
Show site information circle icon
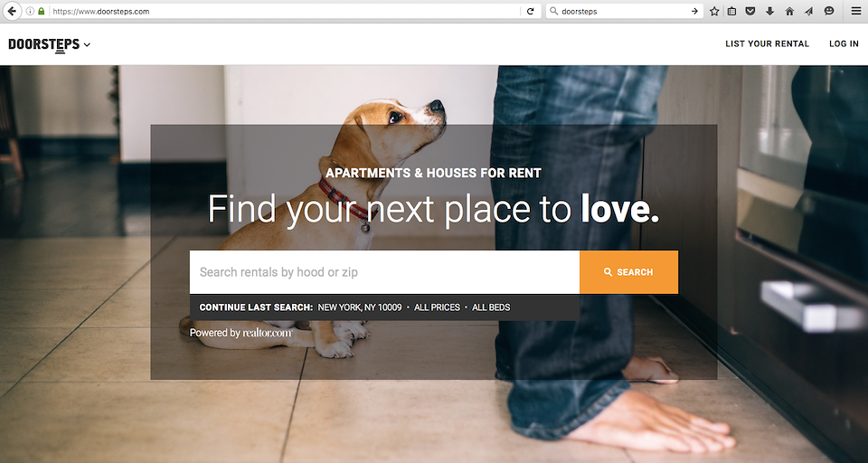(30, 11)
